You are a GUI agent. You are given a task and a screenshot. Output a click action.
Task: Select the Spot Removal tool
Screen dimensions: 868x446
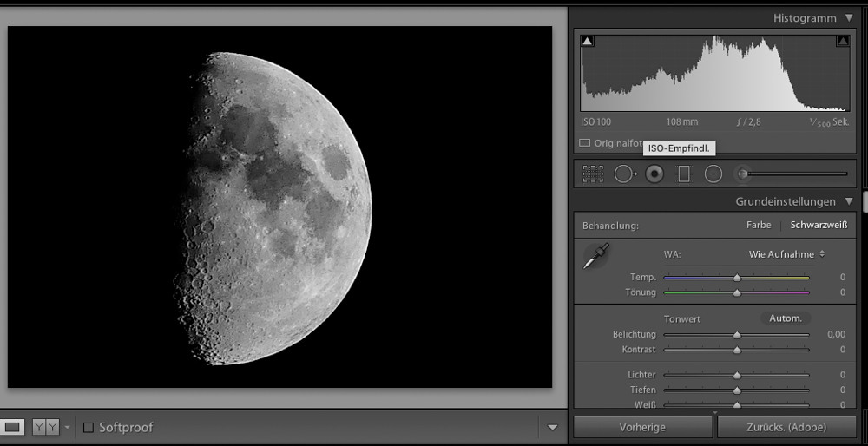click(x=624, y=174)
